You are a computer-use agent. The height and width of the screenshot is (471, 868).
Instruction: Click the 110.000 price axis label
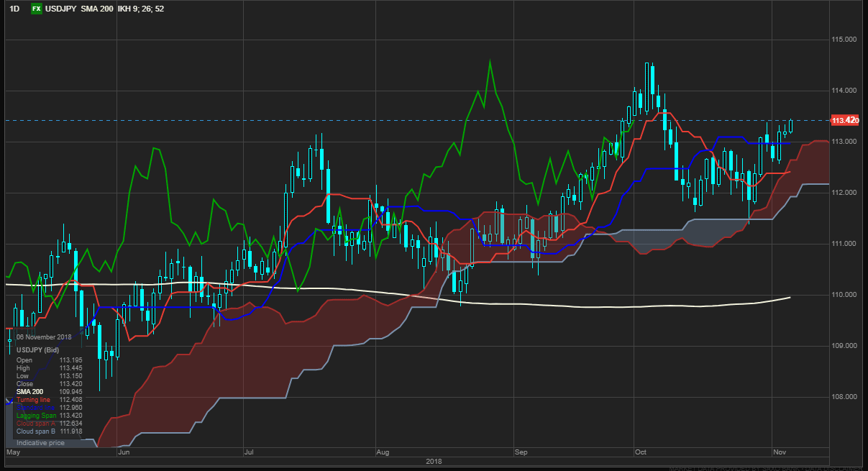pyautogui.click(x=843, y=295)
